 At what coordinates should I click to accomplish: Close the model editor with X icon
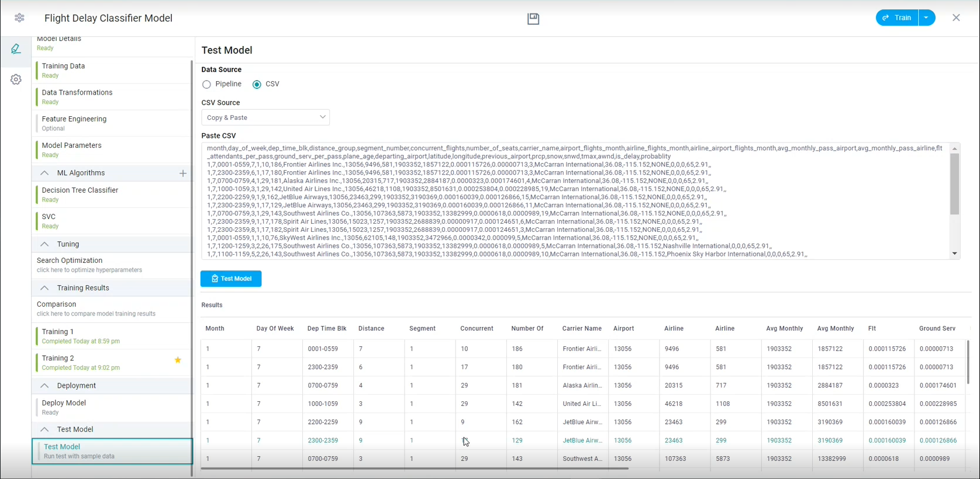(x=956, y=18)
